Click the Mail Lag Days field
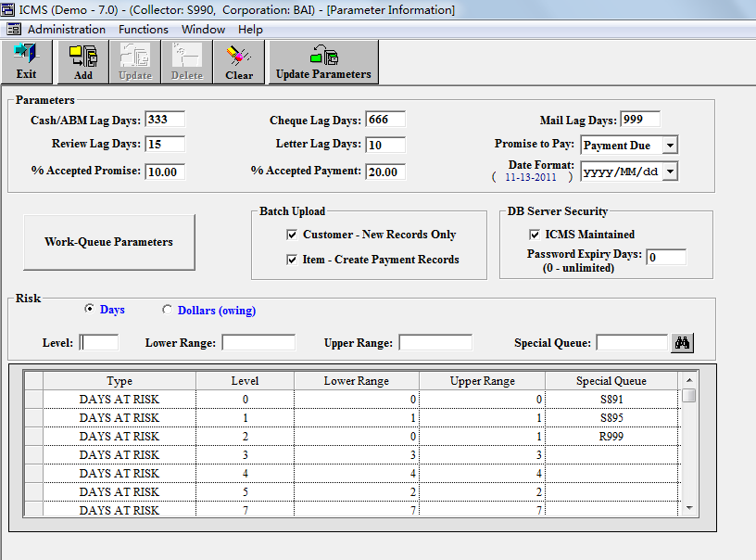 click(x=640, y=120)
